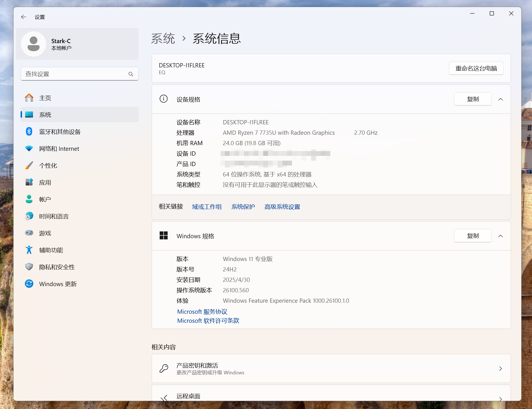Click the 2025/4/30 install date value
This screenshot has height=409, width=532.
(x=236, y=280)
